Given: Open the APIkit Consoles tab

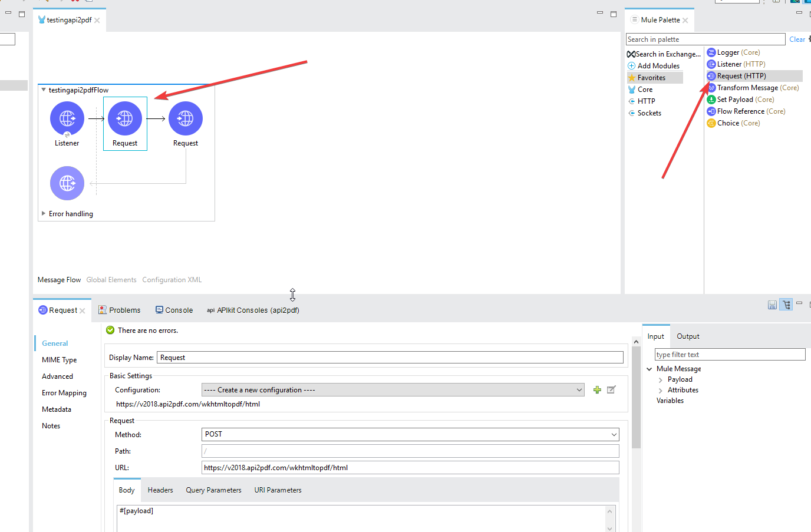Looking at the screenshot, I should pyautogui.click(x=253, y=310).
